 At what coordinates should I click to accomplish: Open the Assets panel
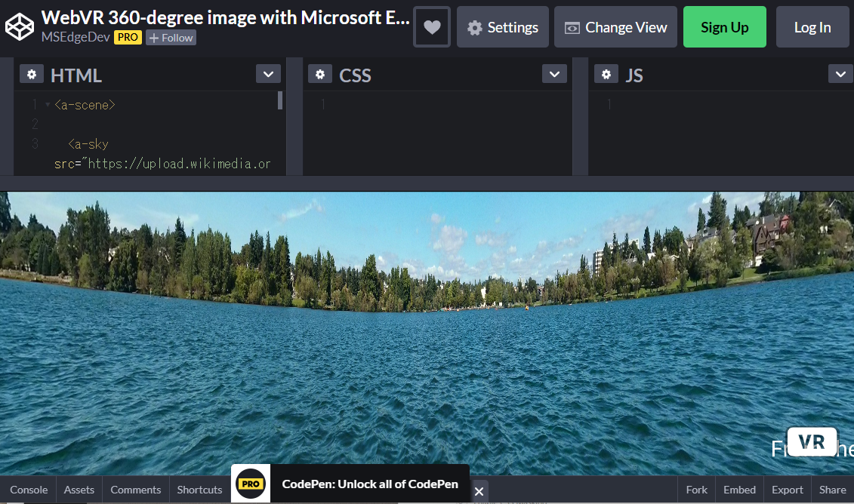click(79, 490)
